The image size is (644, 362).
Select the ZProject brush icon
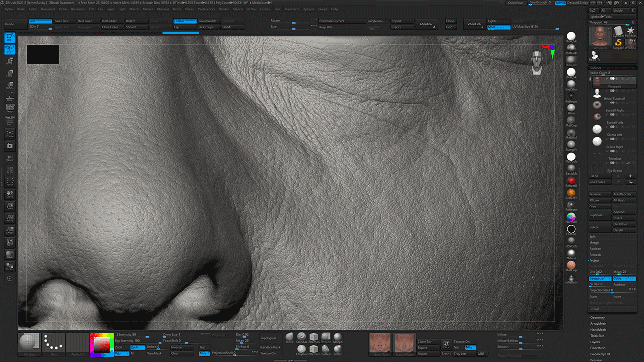pyautogui.click(x=326, y=337)
